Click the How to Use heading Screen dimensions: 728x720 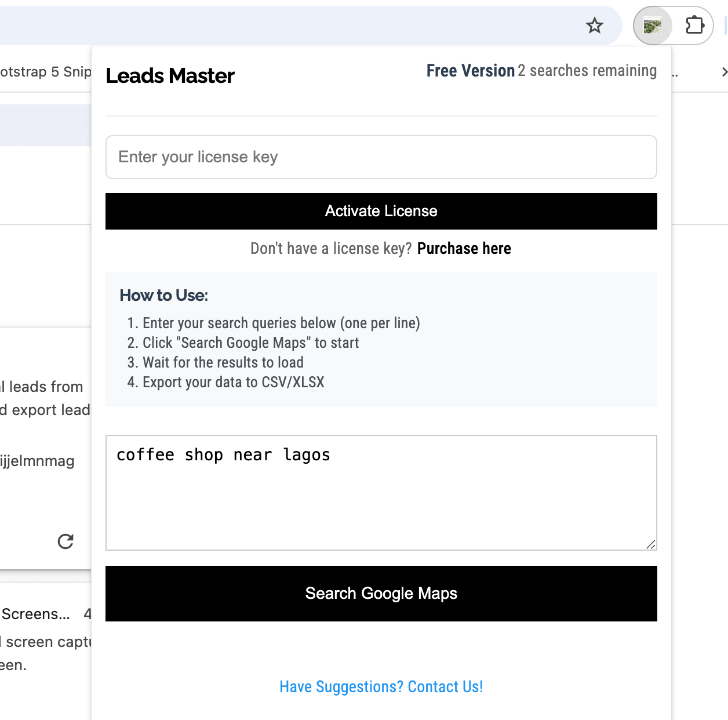point(163,296)
